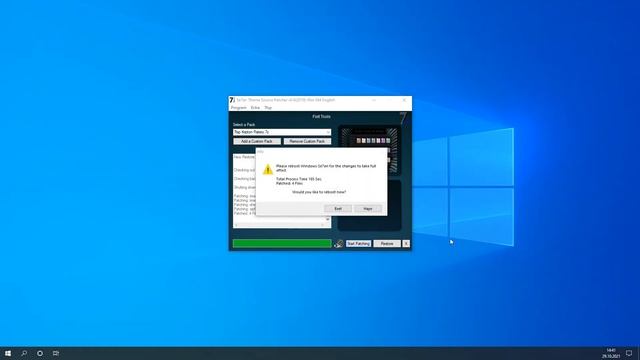The image size is (640, 360).
Task: Confirm reboot with the Evet button
Action: pos(338,209)
